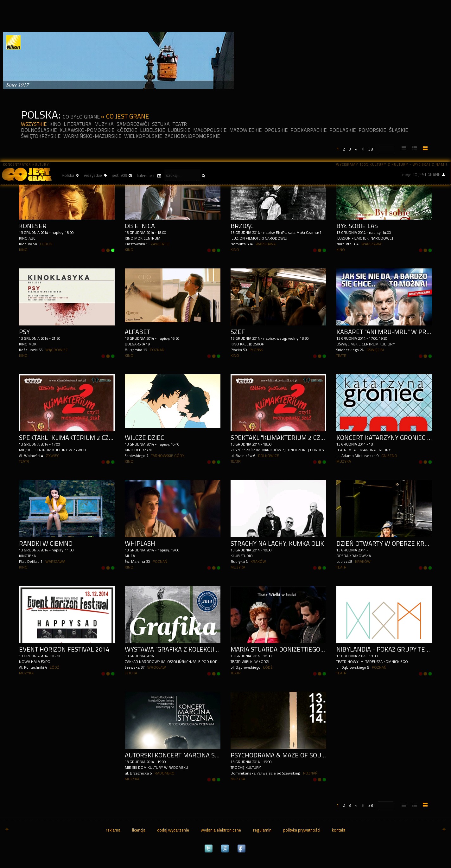The image size is (451, 868).
Task: Click the next-page arrow in bottom pagination
Action: 363,805
